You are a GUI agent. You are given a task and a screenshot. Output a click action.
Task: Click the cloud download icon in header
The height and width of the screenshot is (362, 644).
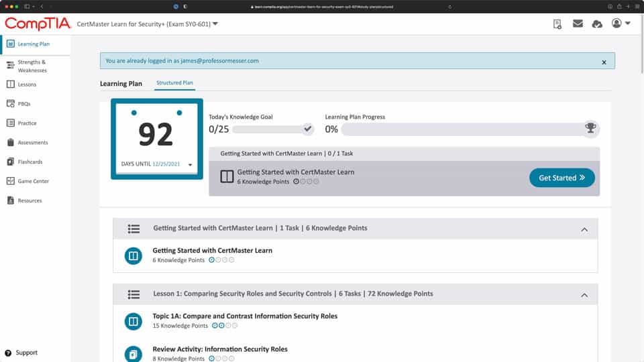coord(597,24)
